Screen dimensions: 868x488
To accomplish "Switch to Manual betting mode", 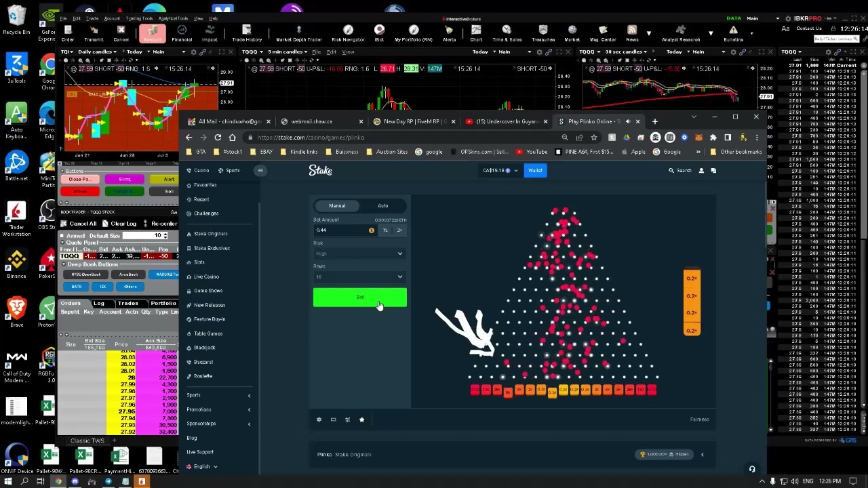I will coord(337,205).
